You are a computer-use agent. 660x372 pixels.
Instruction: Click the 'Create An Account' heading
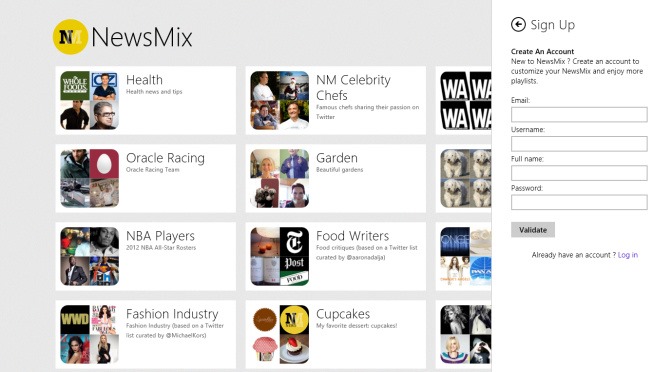[542, 51]
